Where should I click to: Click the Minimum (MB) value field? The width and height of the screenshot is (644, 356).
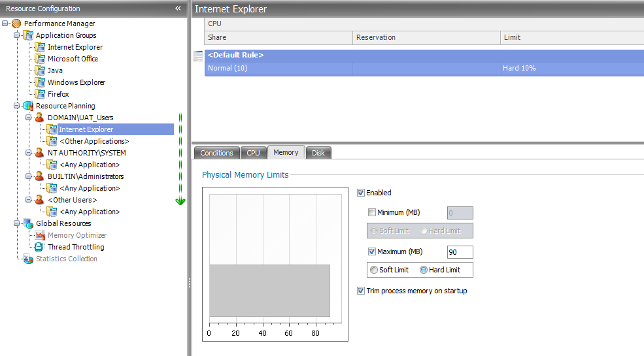click(460, 213)
